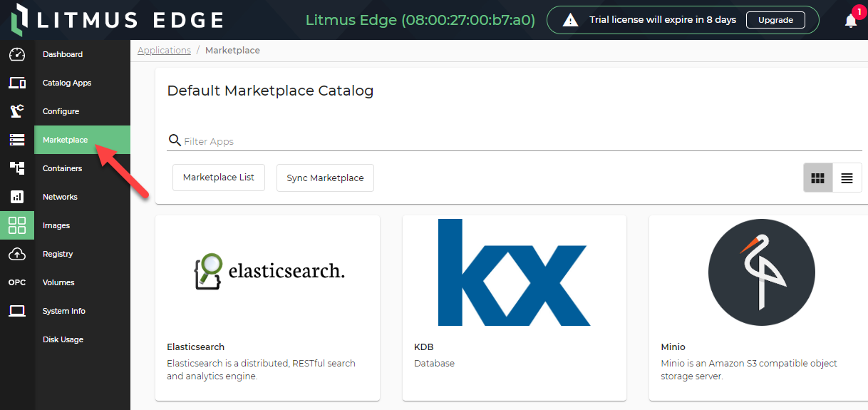This screenshot has width=868, height=410.
Task: Click the Marketplace List button
Action: click(x=219, y=178)
